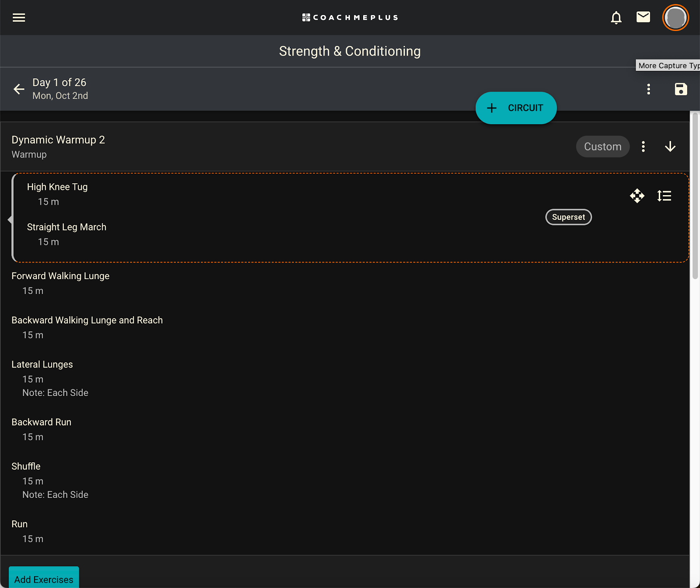Select the Backward Run exercise
The width and height of the screenshot is (700, 588).
coord(41,422)
